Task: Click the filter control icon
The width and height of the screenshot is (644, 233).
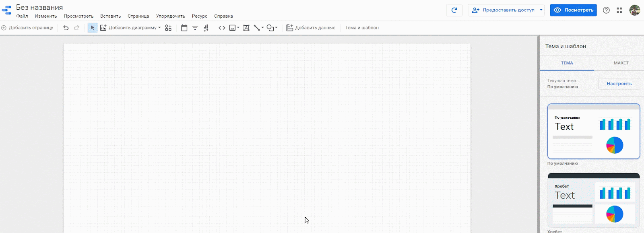Action: 195,28
